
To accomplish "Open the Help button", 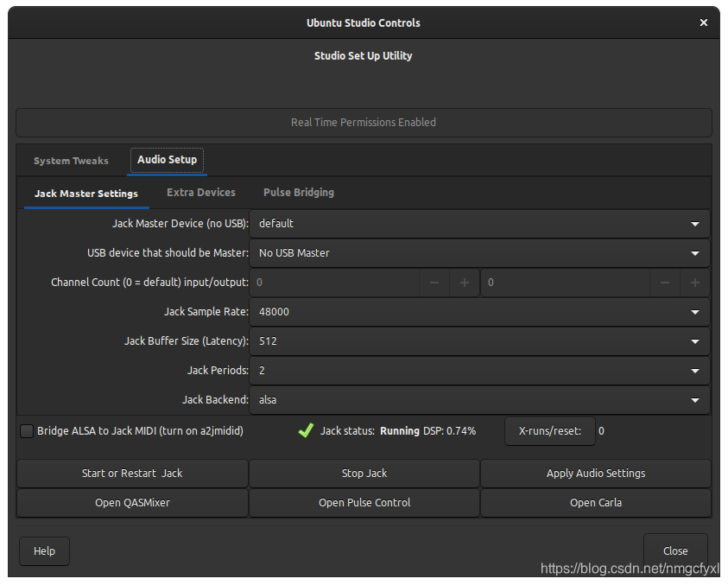I will tap(45, 551).
